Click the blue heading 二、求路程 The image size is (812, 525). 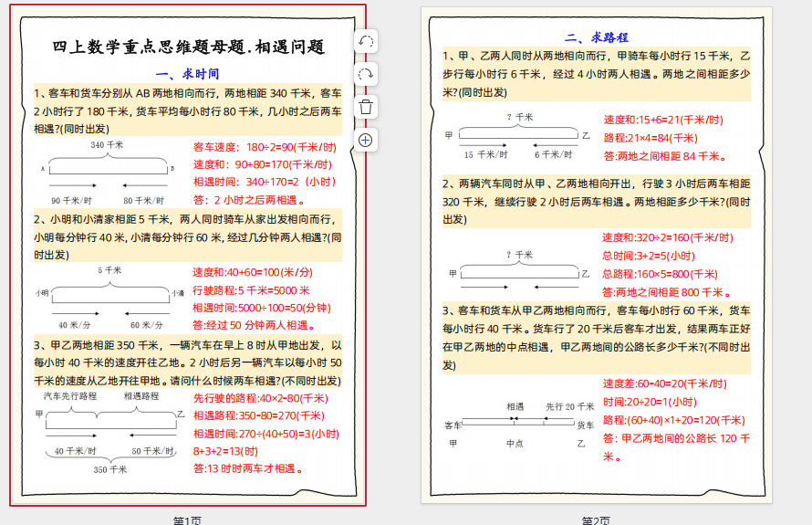597,37
